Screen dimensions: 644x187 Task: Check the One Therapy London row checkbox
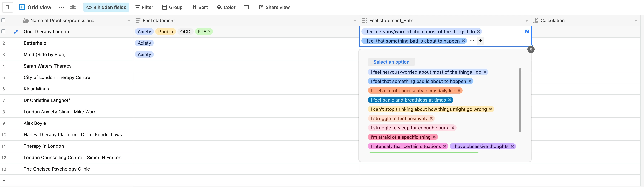point(4,31)
